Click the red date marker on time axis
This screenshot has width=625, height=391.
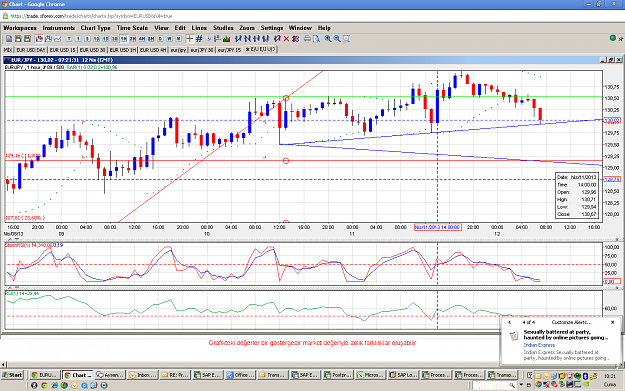437,227
